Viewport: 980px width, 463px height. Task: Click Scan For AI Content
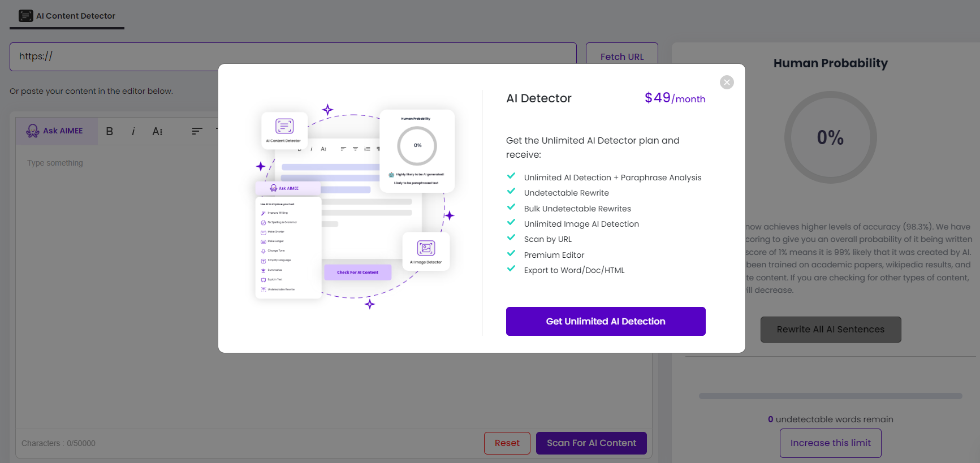tap(591, 443)
